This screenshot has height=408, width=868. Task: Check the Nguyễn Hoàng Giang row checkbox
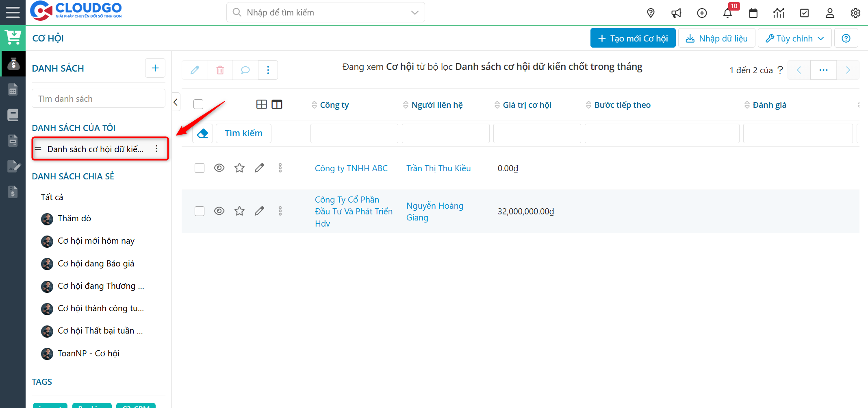coord(200,211)
